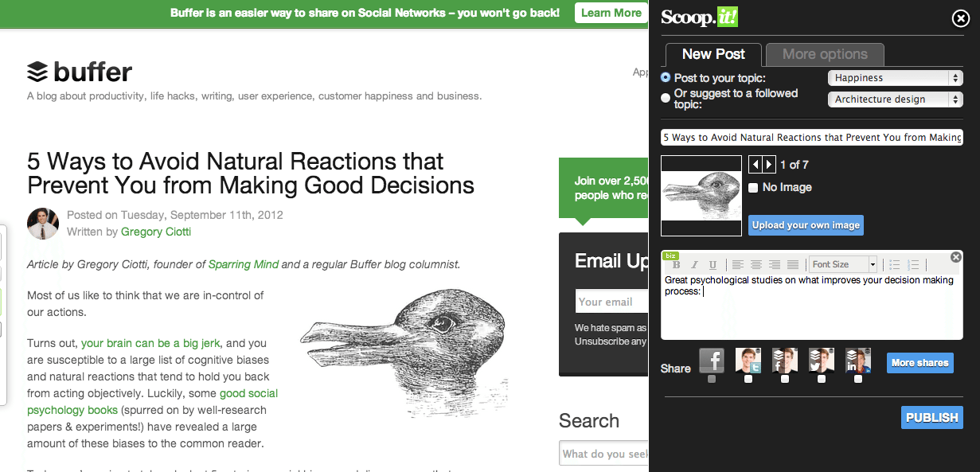Click the Twitter profile share avatar
The height and width of the screenshot is (472, 980).
(748, 361)
